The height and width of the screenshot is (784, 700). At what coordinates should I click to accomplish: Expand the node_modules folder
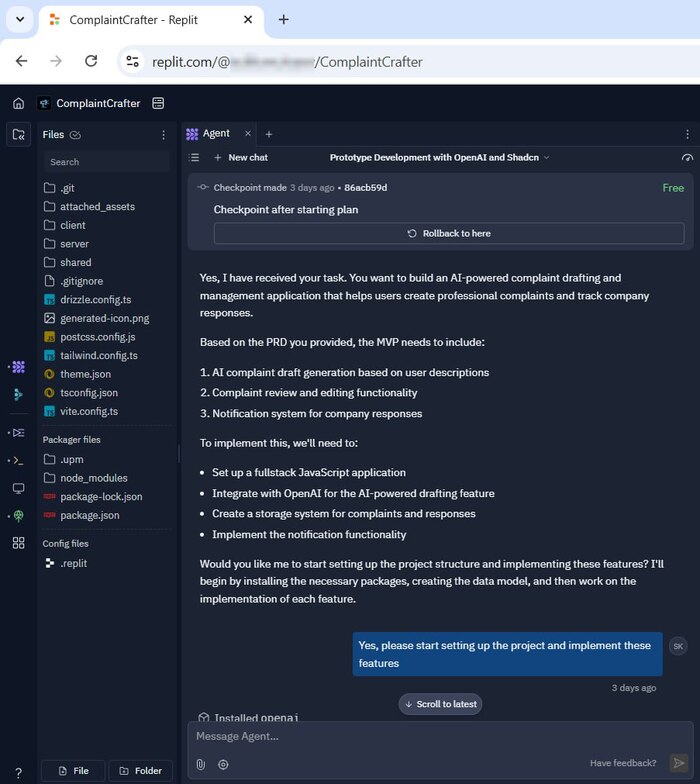coord(93,478)
